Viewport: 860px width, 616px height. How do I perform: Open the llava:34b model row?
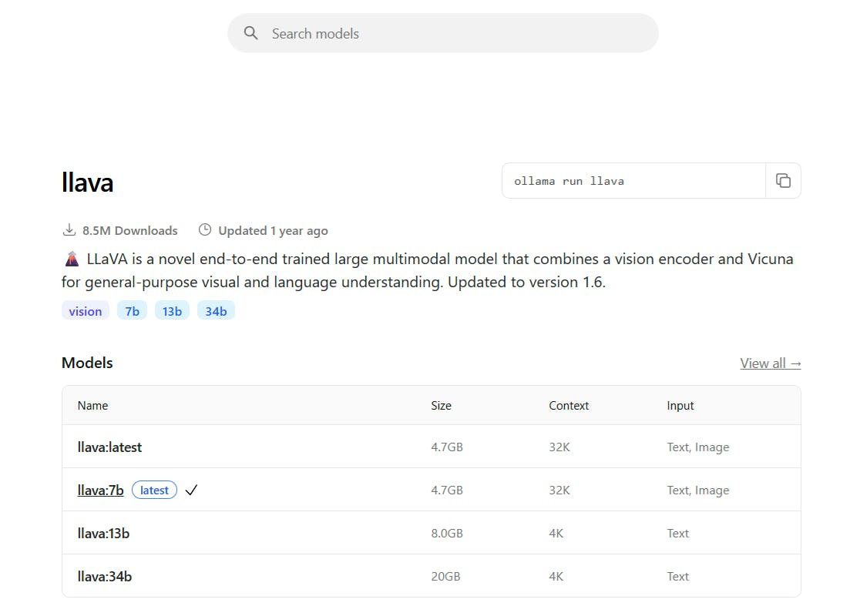point(104,577)
